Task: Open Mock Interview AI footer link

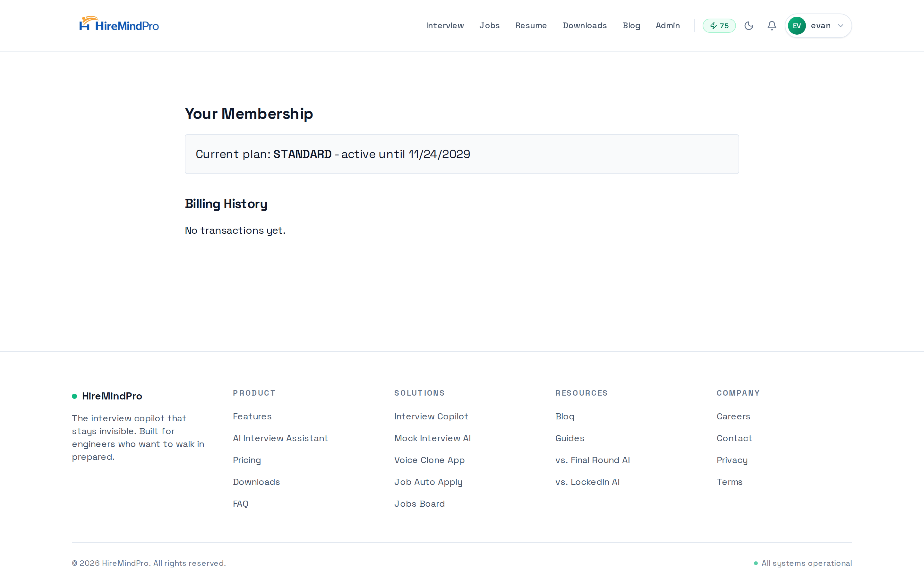Action: 432,438
